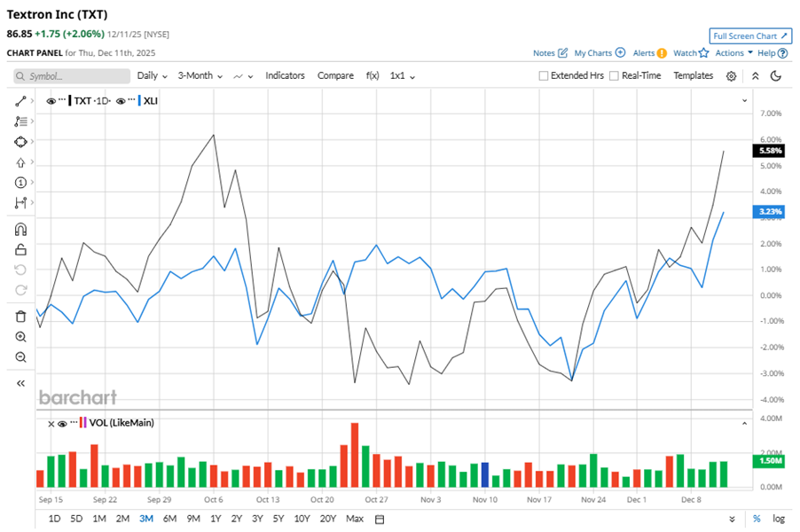Select the 3M time range

click(146, 519)
